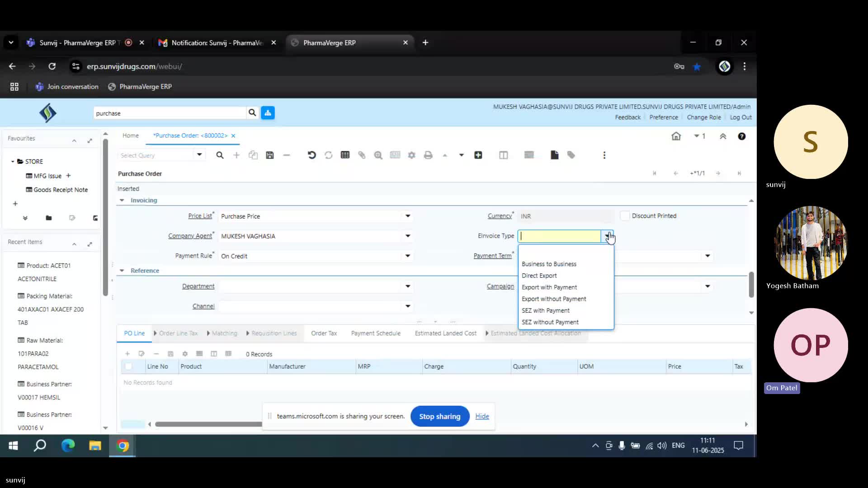The height and width of the screenshot is (488, 868).
Task: Tick the select-all checkbox in the PO Line grid header
Action: pos(128,366)
